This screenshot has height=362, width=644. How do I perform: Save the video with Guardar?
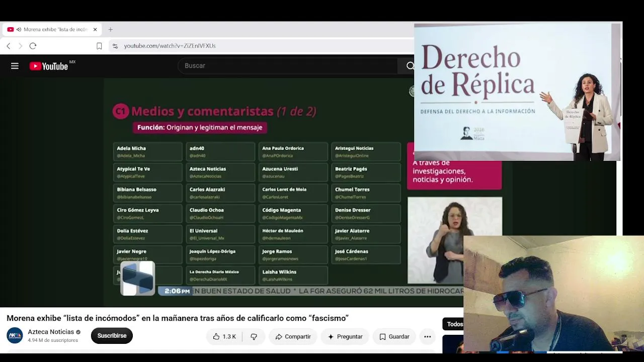[394, 336]
